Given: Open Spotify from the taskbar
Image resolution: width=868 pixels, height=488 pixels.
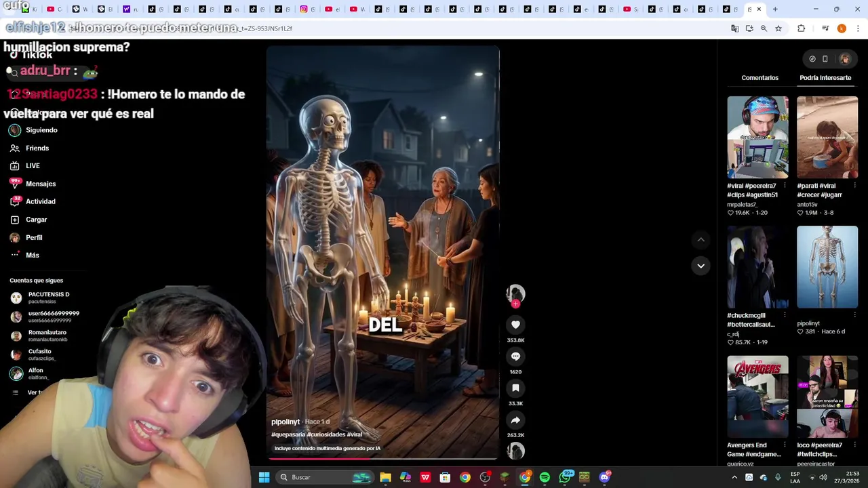Looking at the screenshot, I should coord(545,477).
